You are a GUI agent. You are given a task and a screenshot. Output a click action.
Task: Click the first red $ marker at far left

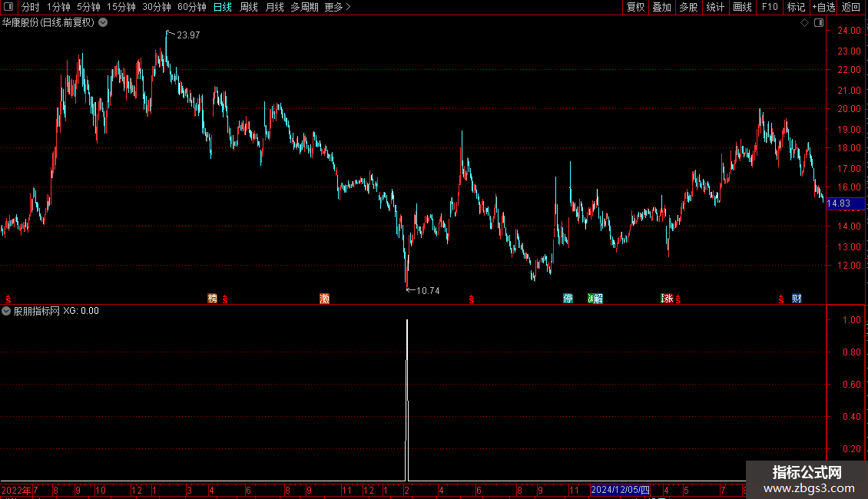pyautogui.click(x=8, y=299)
